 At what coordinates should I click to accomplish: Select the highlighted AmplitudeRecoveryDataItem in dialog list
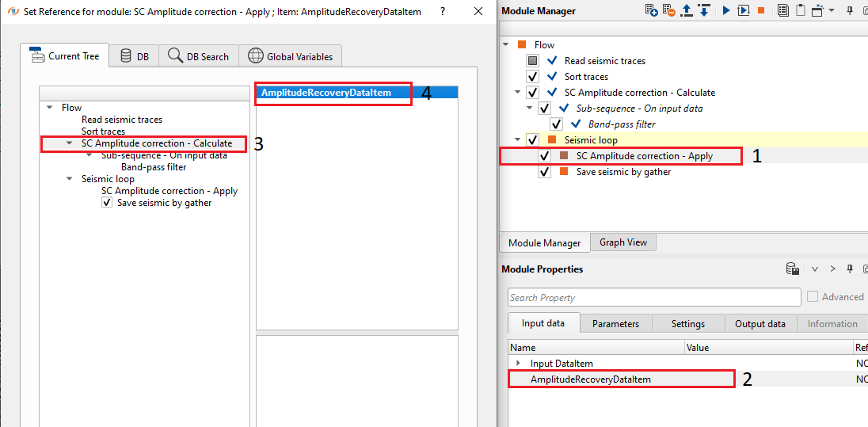356,93
